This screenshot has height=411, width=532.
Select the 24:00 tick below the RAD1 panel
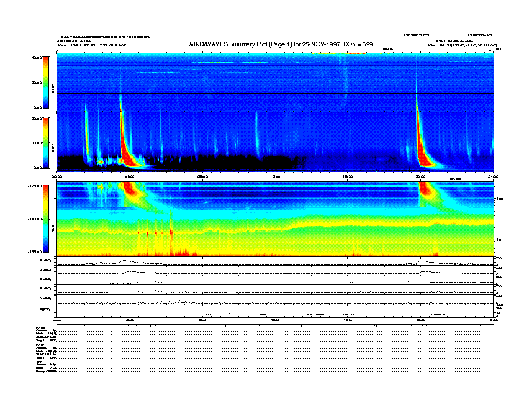pos(493,177)
